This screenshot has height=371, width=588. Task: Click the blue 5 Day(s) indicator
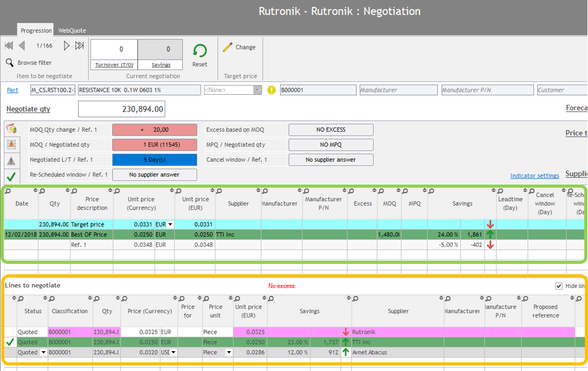pos(154,160)
